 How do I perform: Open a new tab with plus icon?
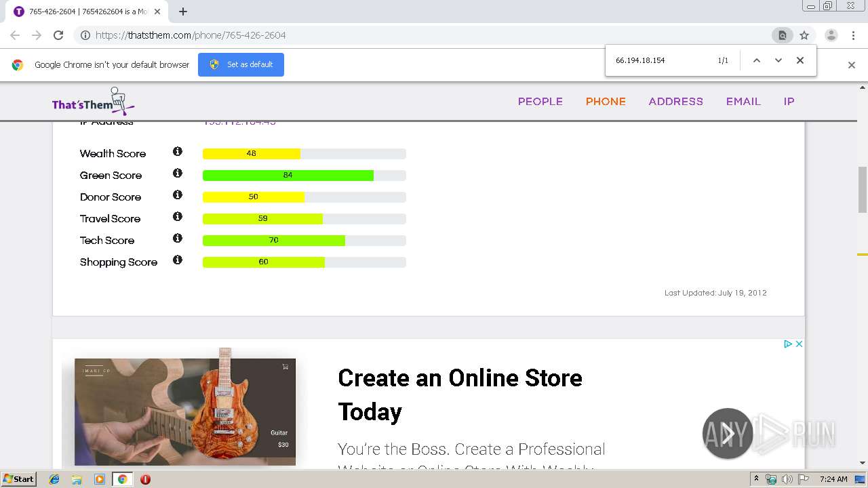(x=183, y=12)
